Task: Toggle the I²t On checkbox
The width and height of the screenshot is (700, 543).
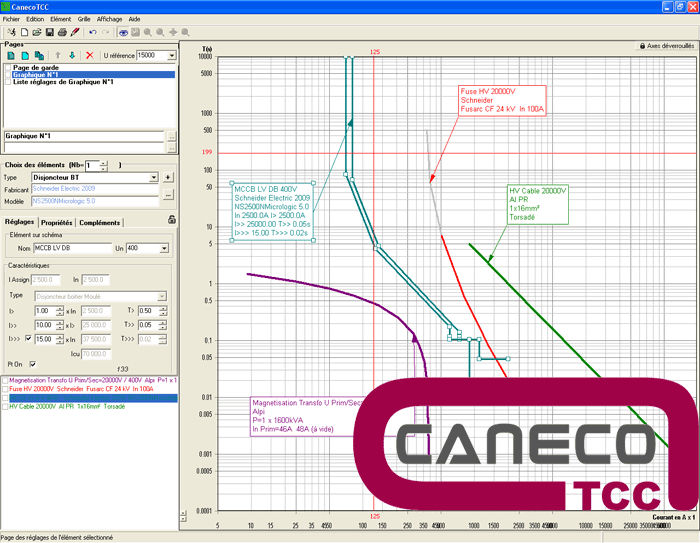Action: 33,364
